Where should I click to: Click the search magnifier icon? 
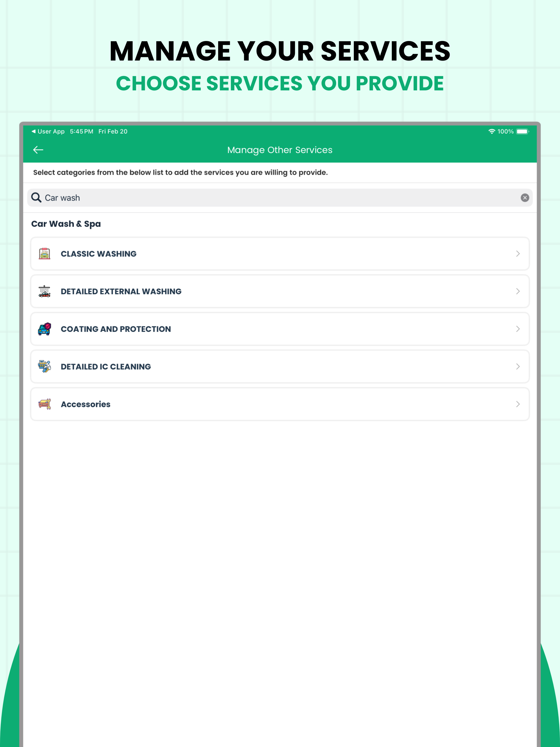tap(36, 198)
